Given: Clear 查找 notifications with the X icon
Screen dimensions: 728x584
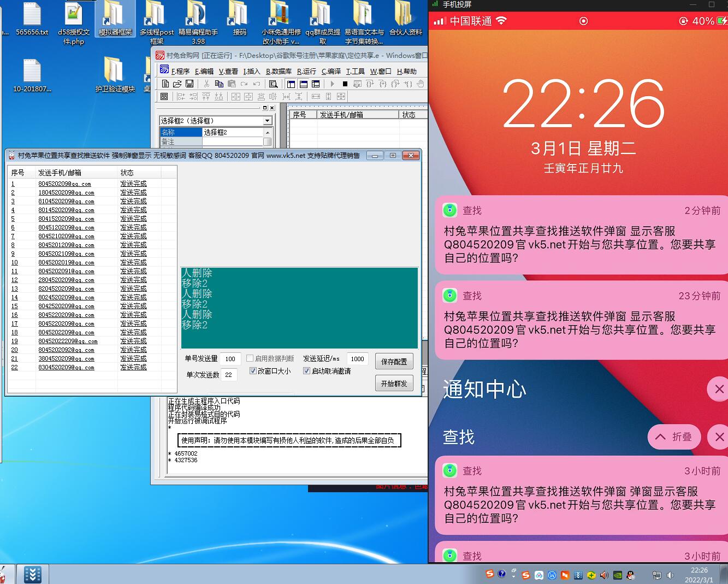Looking at the screenshot, I should (718, 437).
